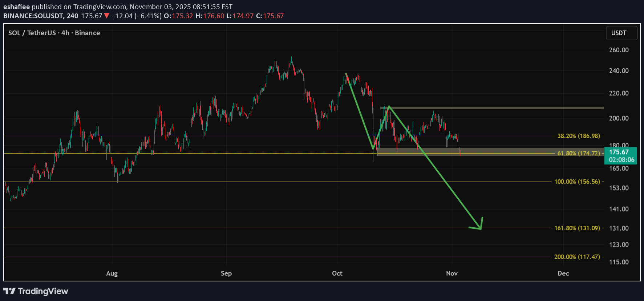Click the Dec label on time axis

(563, 273)
